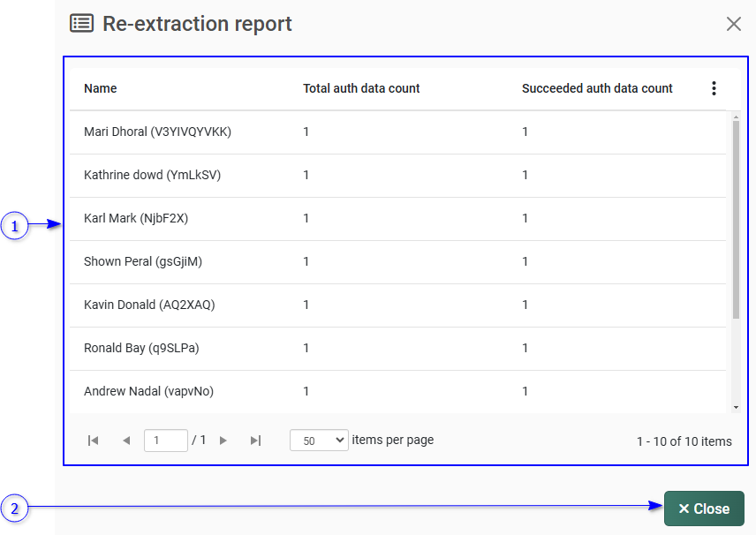This screenshot has width=756, height=535.
Task: Open the items per page dropdown
Action: (x=319, y=441)
